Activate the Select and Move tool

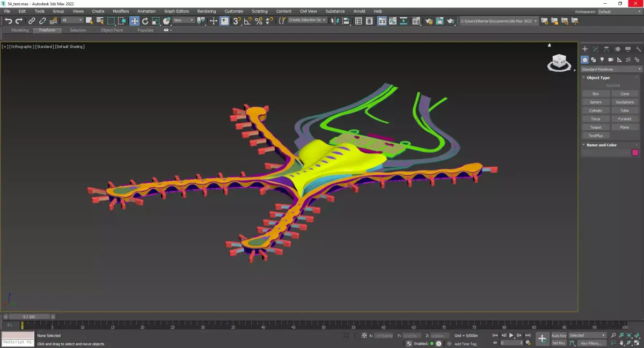tap(134, 21)
